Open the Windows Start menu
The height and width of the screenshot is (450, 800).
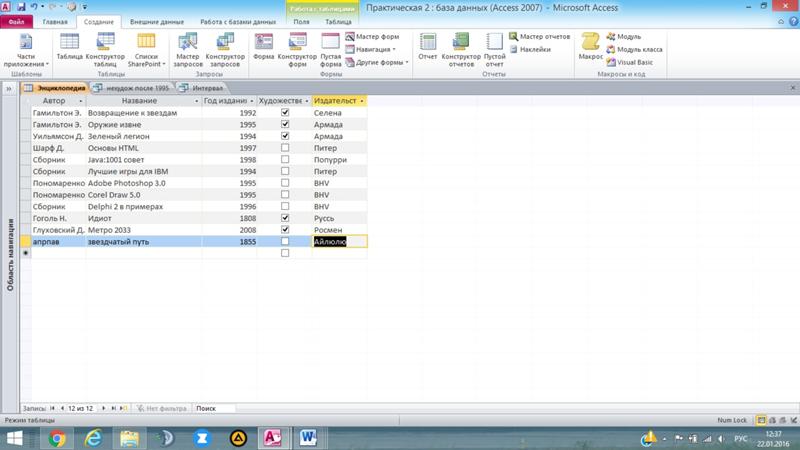(15, 438)
